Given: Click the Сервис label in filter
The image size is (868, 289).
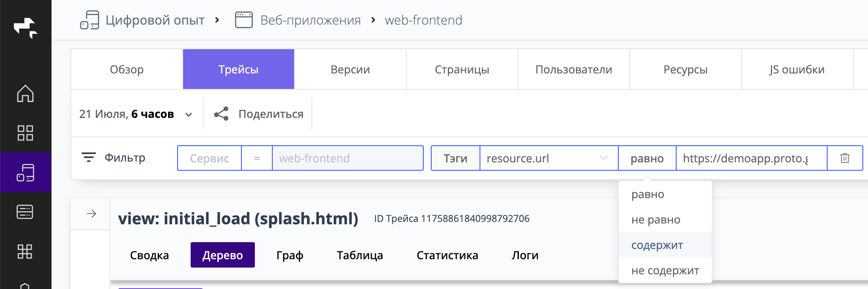Looking at the screenshot, I should point(209,158).
